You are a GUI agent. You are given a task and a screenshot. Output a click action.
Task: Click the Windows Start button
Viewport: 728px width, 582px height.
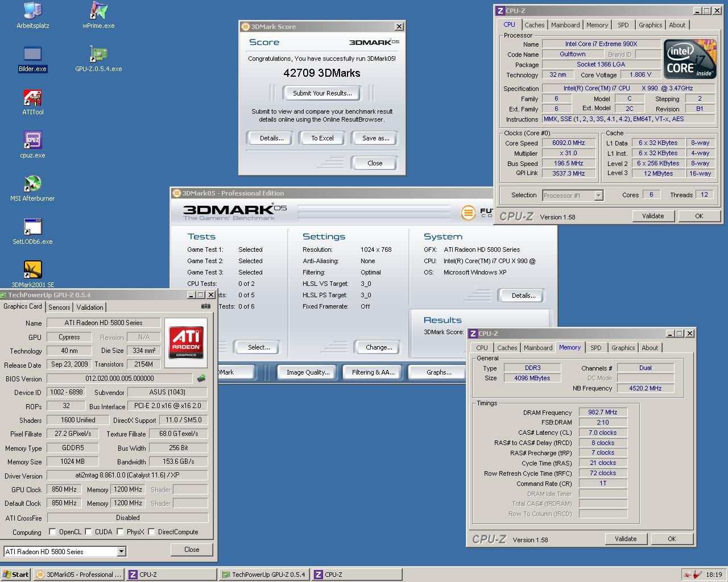pos(16,574)
